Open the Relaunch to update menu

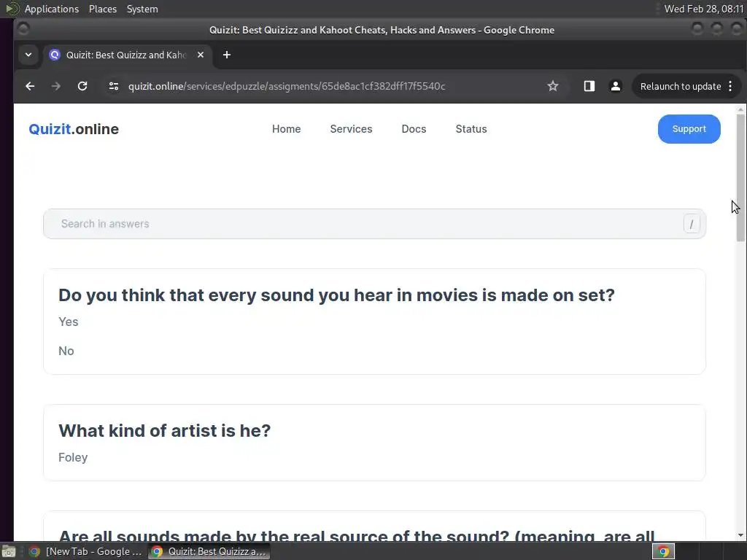(x=686, y=86)
